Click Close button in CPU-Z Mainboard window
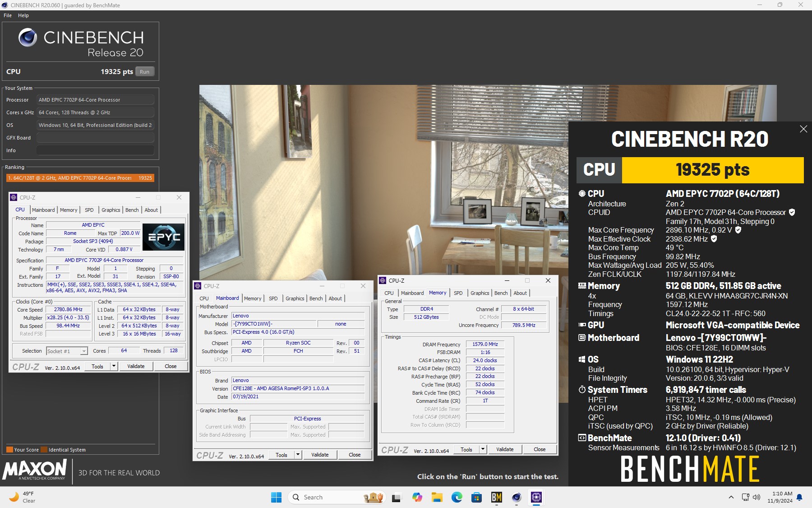The image size is (812, 508). coord(355,455)
